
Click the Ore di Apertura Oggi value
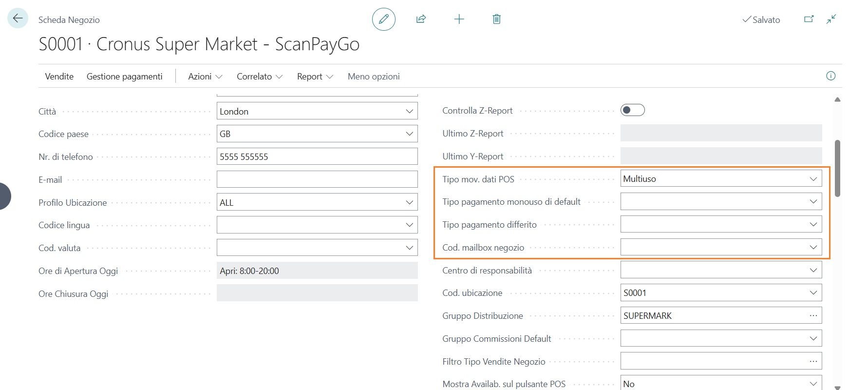point(317,271)
